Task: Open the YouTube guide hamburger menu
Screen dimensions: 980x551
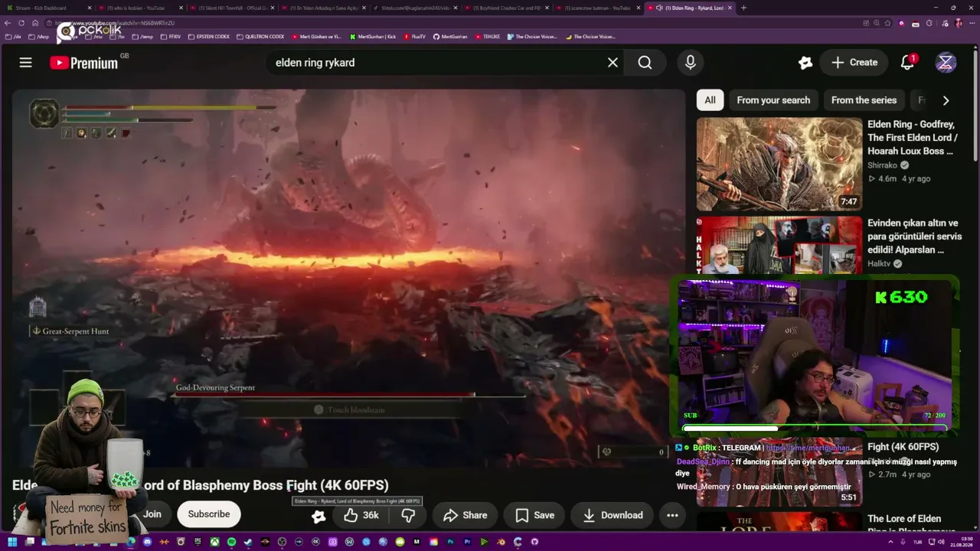Action: click(26, 63)
